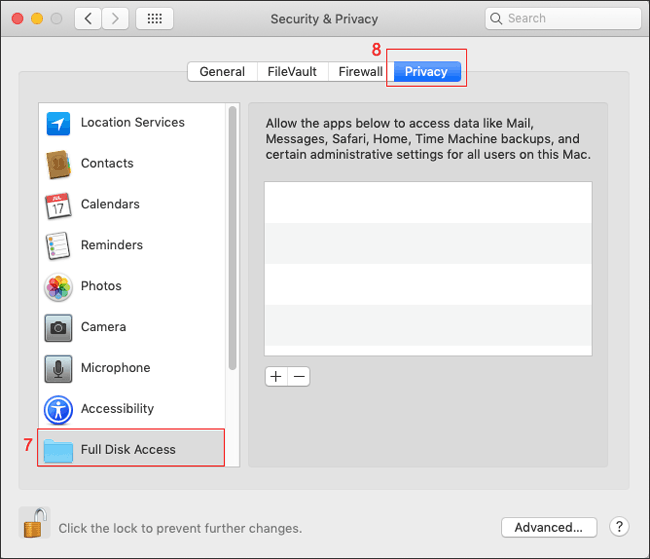Image resolution: width=650 pixels, height=559 pixels.
Task: Click the allowed apps list box
Action: pos(428,268)
